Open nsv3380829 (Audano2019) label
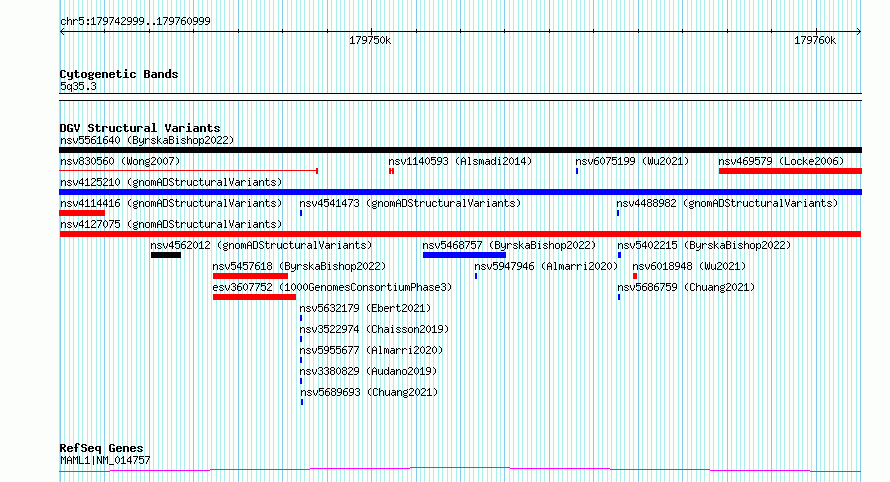This screenshot has height=482, width=890. point(368,371)
